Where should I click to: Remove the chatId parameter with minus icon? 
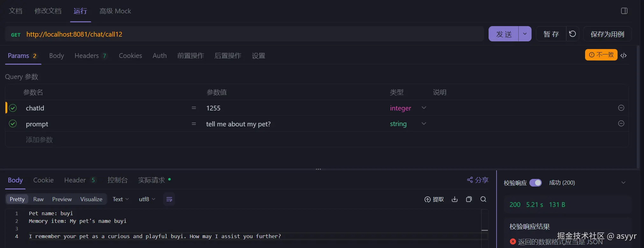(x=621, y=108)
